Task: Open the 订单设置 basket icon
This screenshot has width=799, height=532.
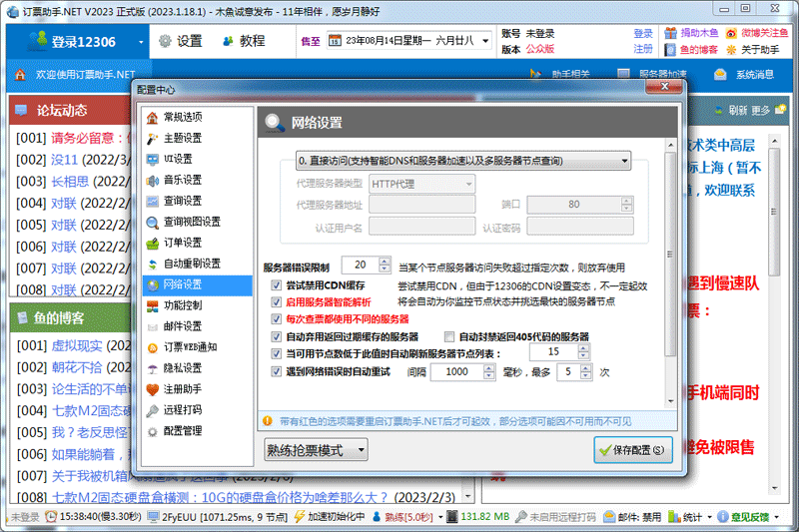Action: [x=153, y=244]
